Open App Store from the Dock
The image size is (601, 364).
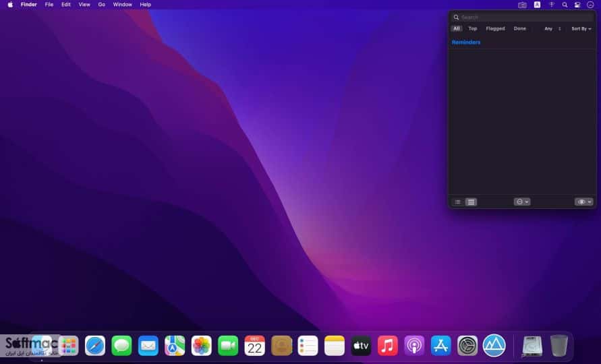click(440, 346)
